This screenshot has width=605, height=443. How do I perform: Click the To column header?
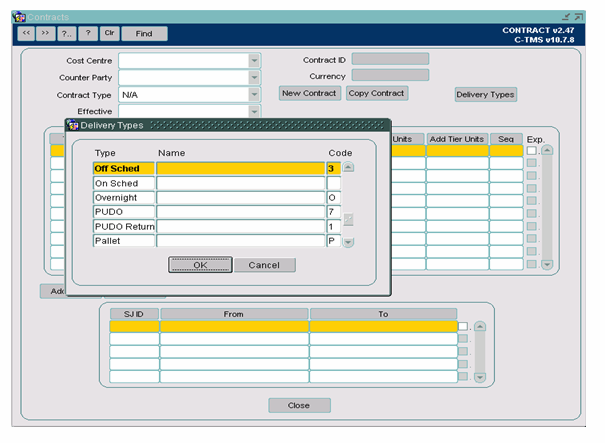point(384,314)
